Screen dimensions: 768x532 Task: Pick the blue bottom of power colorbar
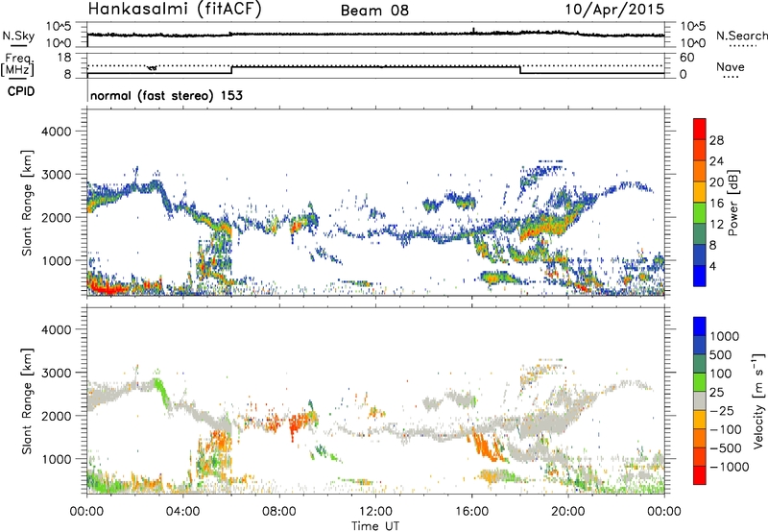click(700, 276)
